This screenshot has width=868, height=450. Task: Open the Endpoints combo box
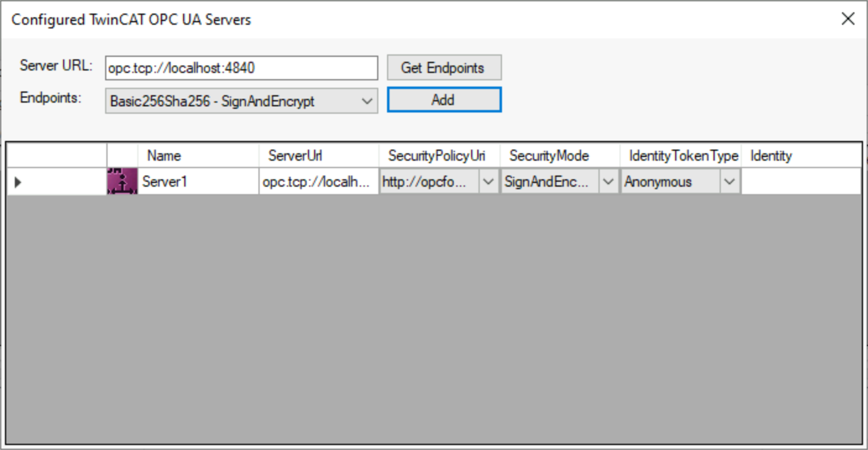(241, 101)
